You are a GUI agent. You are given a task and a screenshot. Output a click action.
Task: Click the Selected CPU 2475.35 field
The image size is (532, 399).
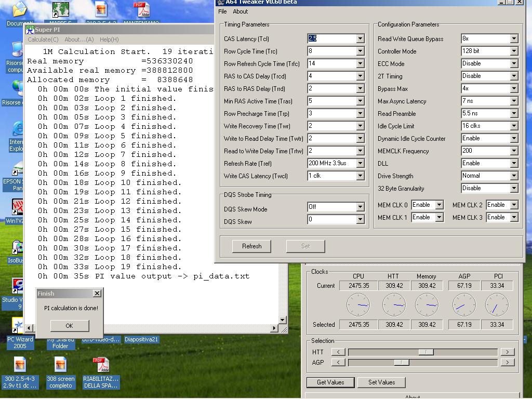click(358, 324)
